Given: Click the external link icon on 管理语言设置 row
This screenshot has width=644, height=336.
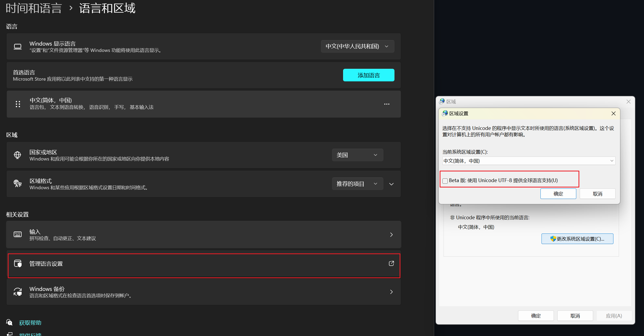Looking at the screenshot, I should point(391,263).
